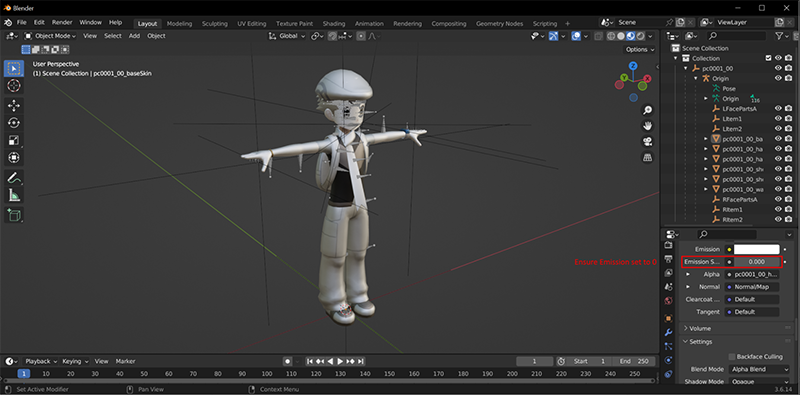Switch to Geometry Nodes workspace tab
800x395 pixels.
(499, 24)
